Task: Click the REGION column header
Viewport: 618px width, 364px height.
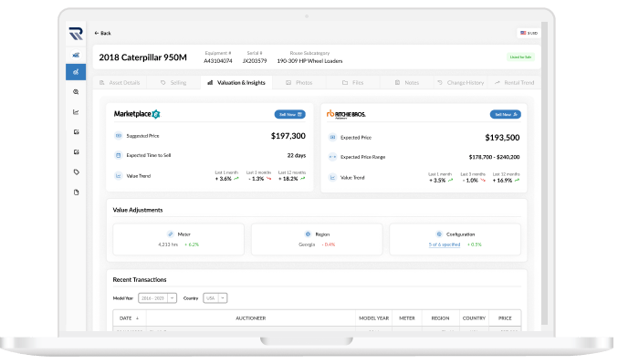Action: coord(440,318)
